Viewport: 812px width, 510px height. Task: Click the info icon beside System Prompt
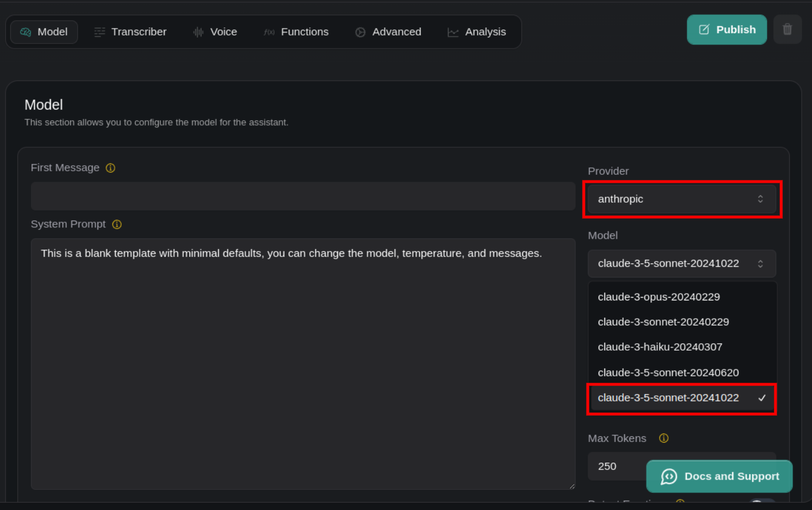point(117,224)
